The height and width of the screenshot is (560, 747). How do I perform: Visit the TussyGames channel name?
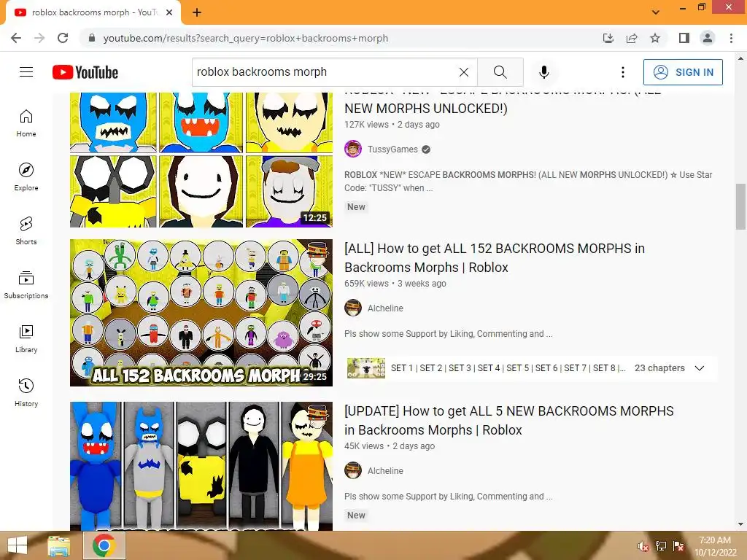click(392, 149)
